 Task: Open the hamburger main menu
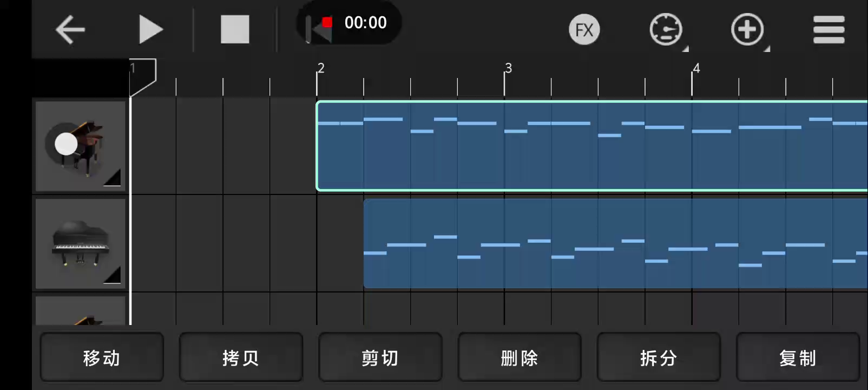(828, 29)
